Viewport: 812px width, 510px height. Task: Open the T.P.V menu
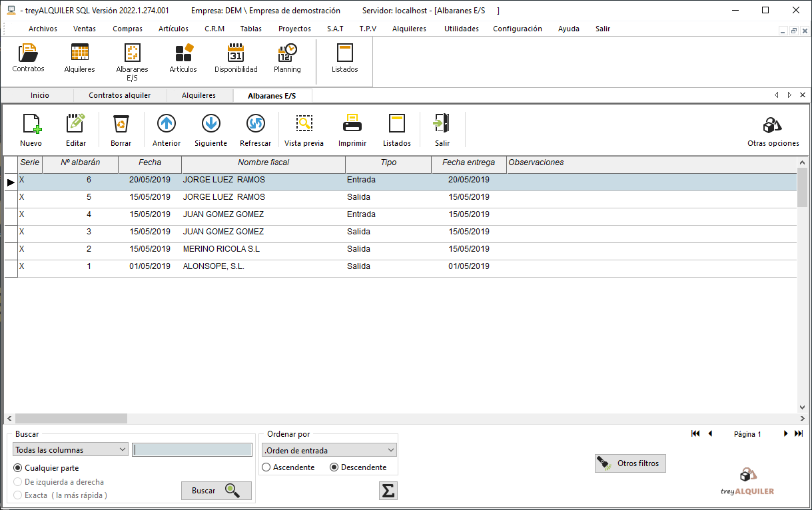[368, 29]
